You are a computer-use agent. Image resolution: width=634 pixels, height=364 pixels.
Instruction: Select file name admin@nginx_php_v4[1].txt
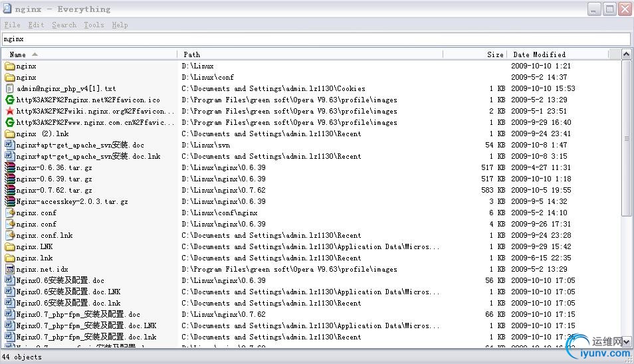coord(66,88)
